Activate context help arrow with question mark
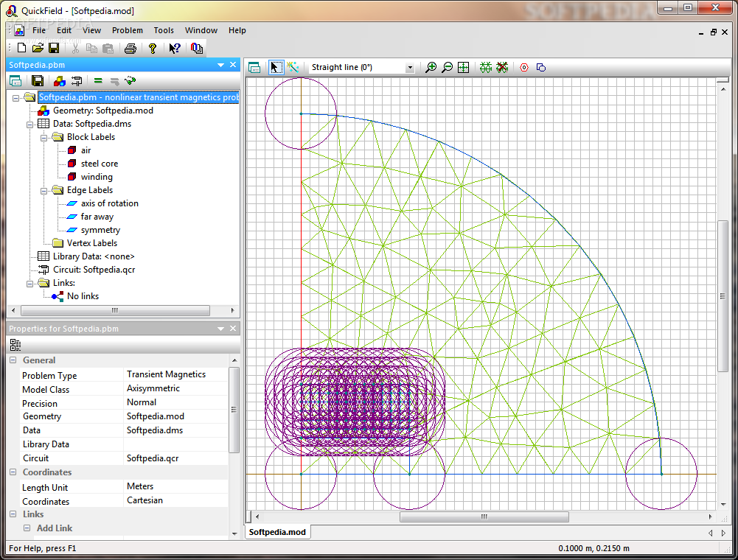738x560 pixels. 174,48
